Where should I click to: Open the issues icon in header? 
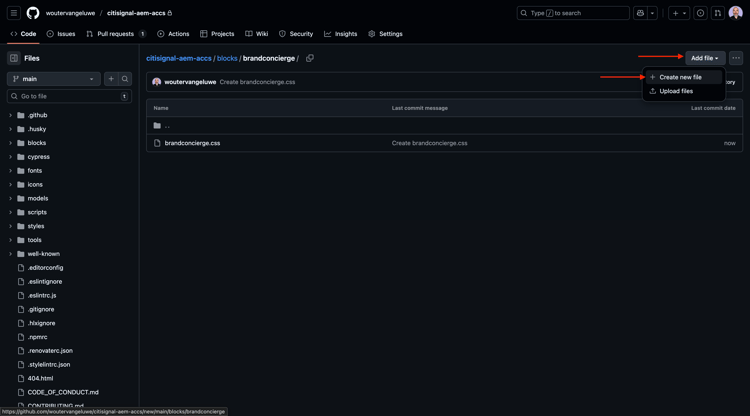click(x=700, y=13)
